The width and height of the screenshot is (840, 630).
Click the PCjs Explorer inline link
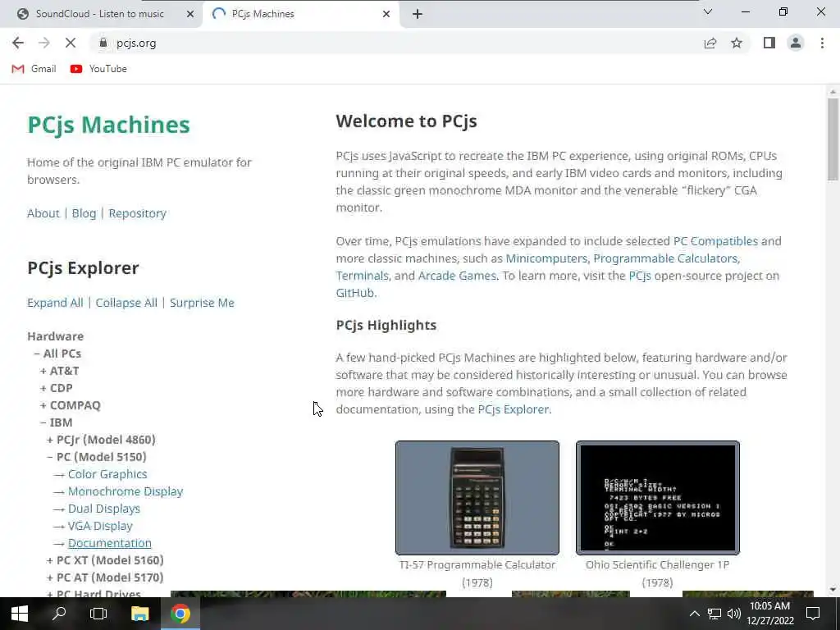[514, 409]
